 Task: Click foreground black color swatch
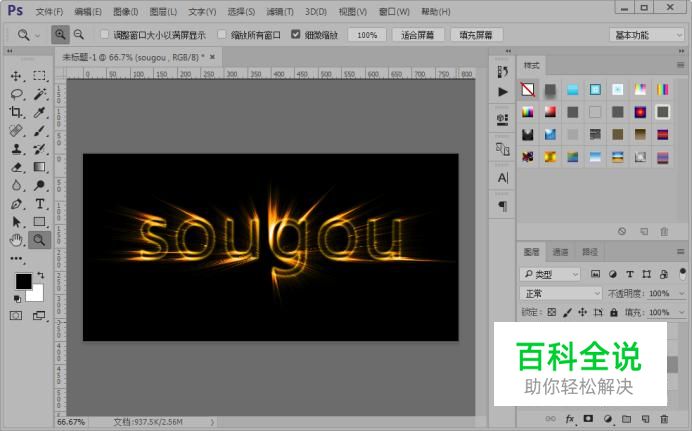point(23,281)
